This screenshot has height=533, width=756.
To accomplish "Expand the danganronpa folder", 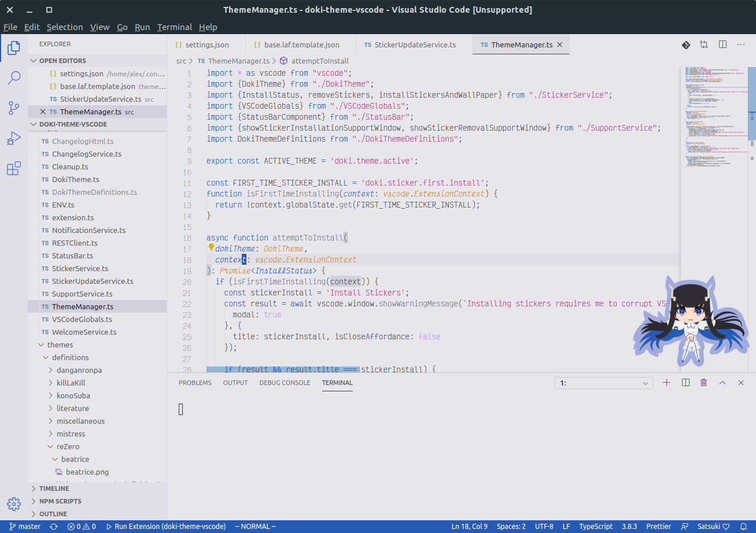I will click(97, 370).
